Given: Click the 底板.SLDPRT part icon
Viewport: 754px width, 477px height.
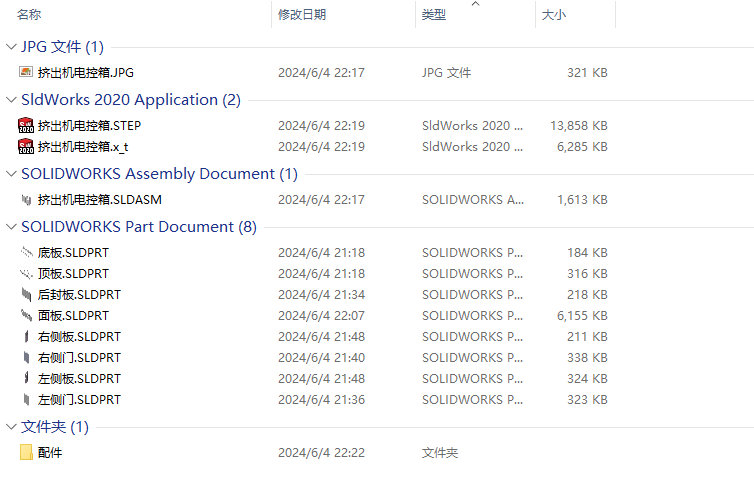Looking at the screenshot, I should click(x=26, y=252).
